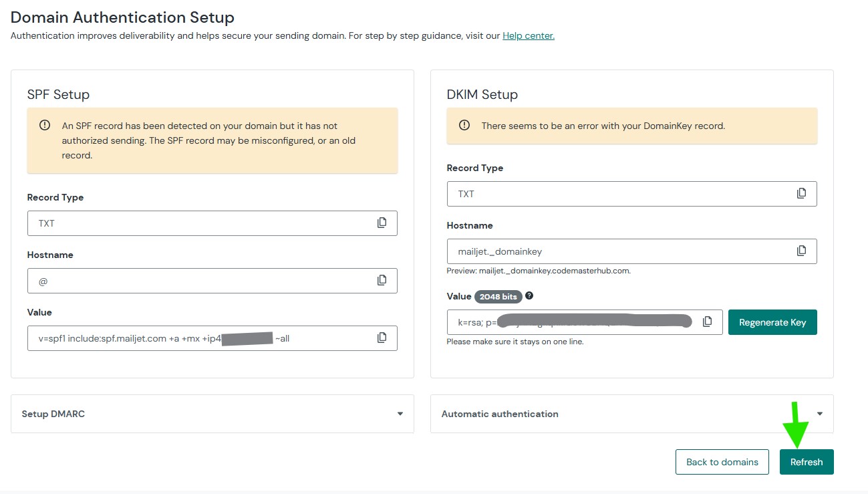This screenshot has width=868, height=494.
Task: Copy the SPF record value string
Action: click(382, 338)
